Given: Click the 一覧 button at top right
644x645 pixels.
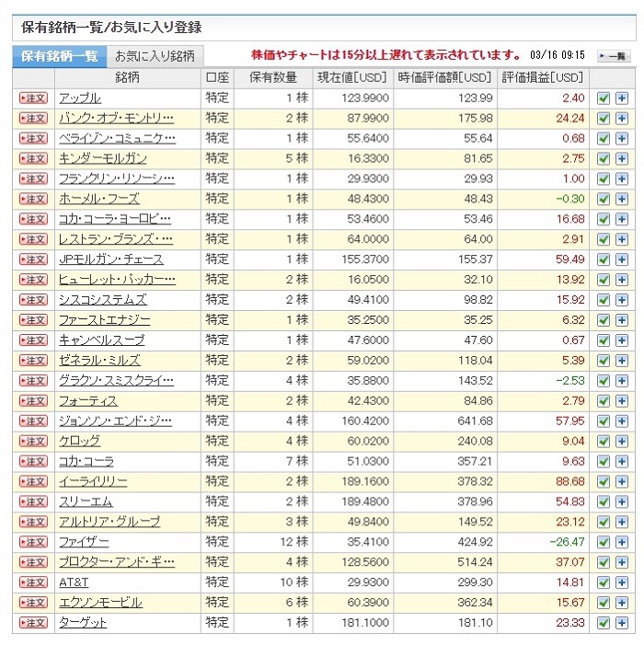Looking at the screenshot, I should pos(614,56).
